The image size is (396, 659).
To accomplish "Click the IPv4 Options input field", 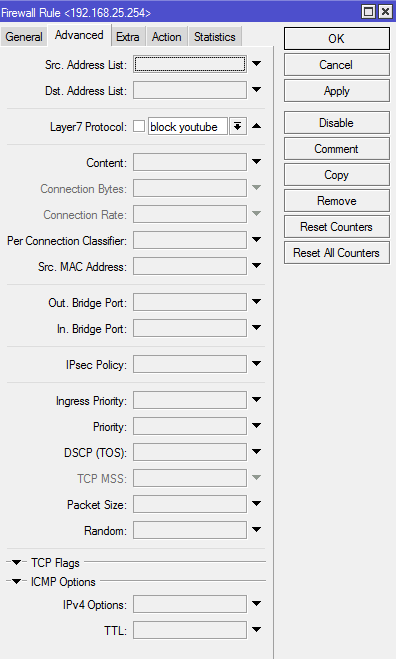I will click(x=190, y=604).
